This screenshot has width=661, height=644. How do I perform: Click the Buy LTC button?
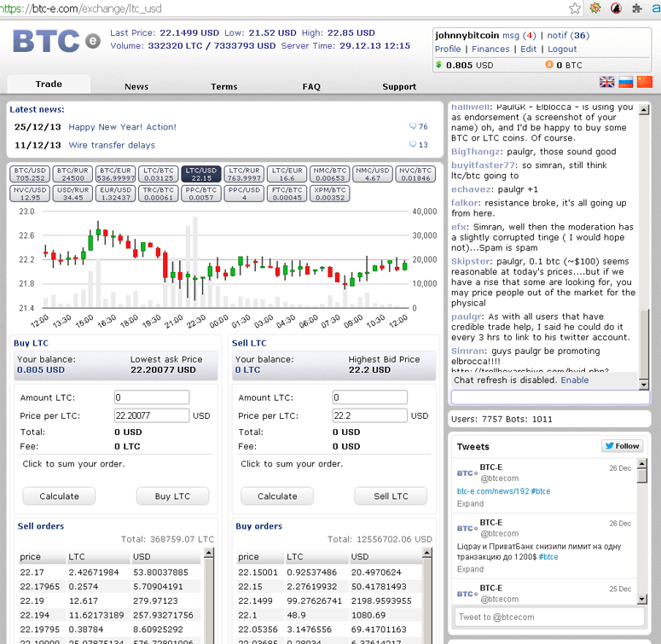(x=172, y=496)
